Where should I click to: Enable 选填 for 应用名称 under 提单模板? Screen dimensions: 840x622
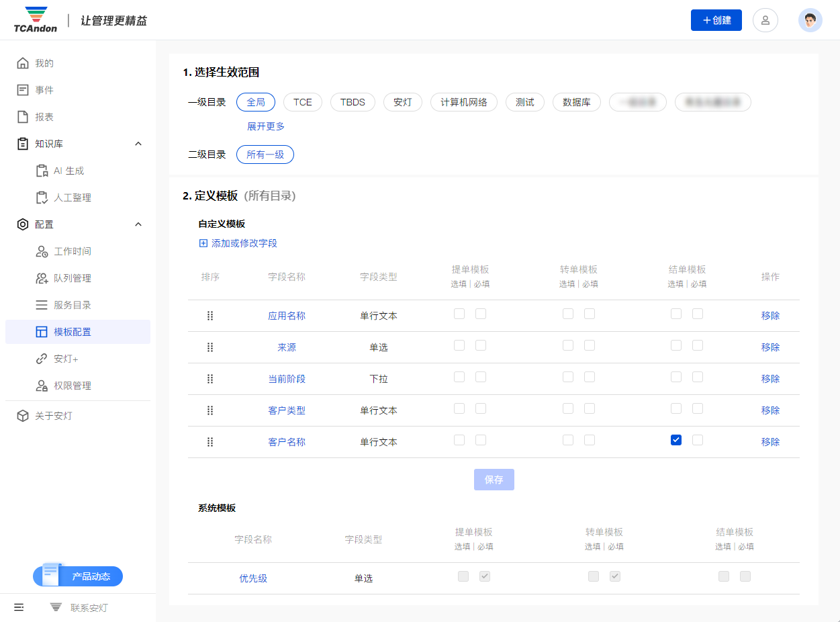tap(459, 313)
